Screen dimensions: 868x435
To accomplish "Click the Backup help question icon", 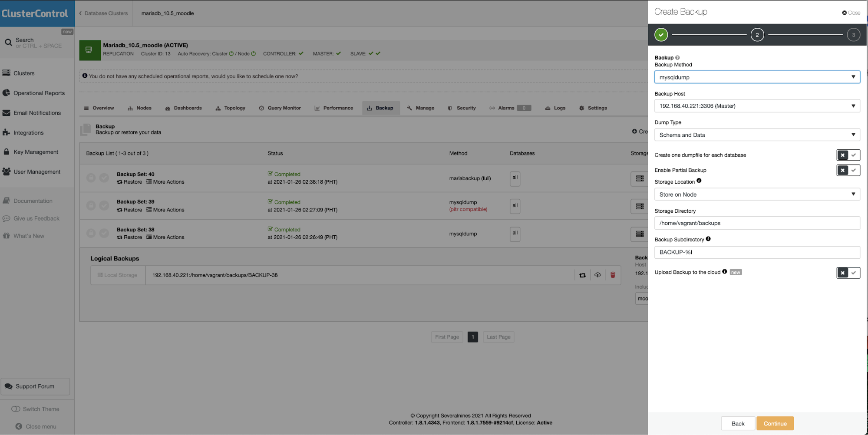I will (x=677, y=58).
